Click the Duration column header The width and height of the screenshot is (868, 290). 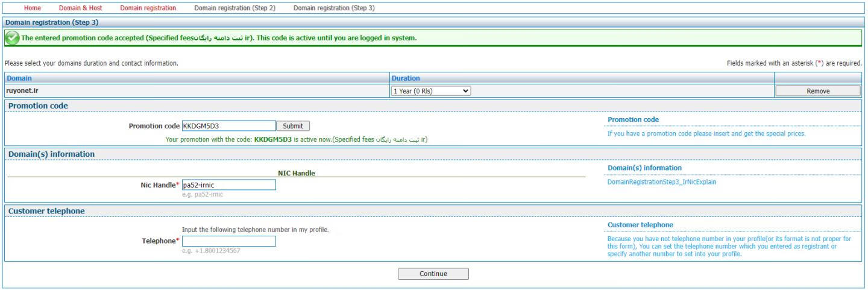pos(406,78)
